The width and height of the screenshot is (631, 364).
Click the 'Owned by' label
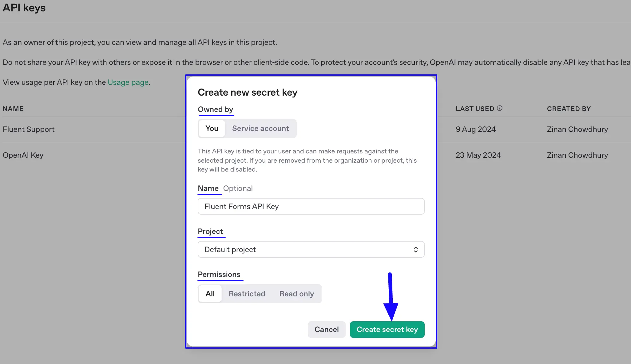(215, 109)
